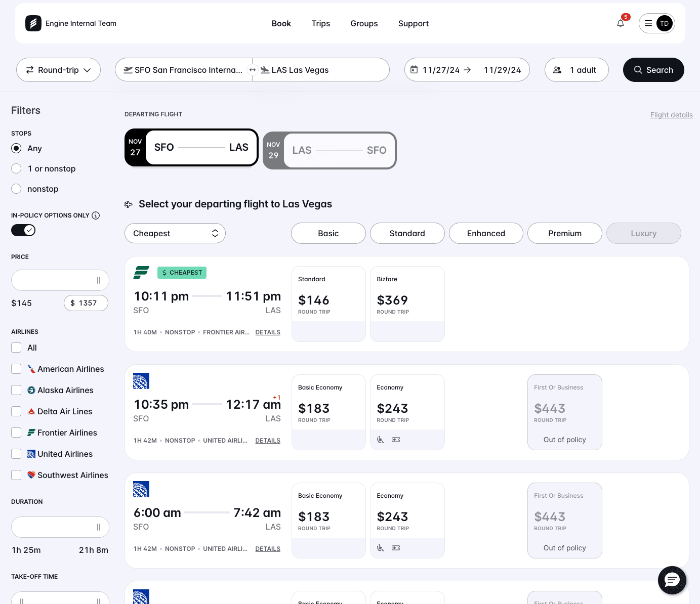Check the Delta Air Lines checkbox

coord(16,411)
